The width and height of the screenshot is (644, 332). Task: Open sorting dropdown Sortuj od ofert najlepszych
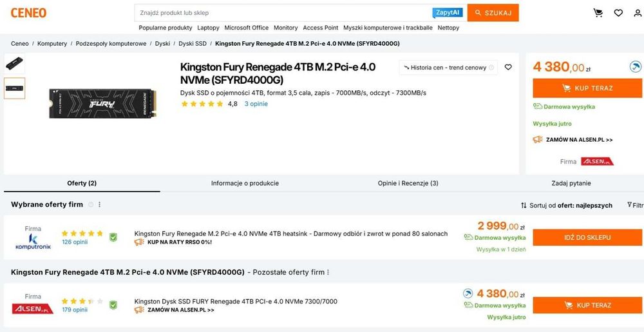(x=566, y=206)
